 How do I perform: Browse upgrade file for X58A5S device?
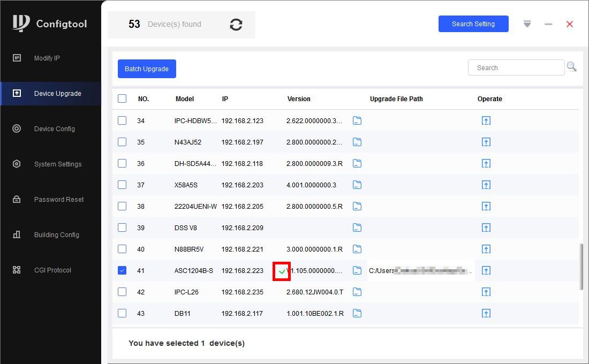point(357,185)
